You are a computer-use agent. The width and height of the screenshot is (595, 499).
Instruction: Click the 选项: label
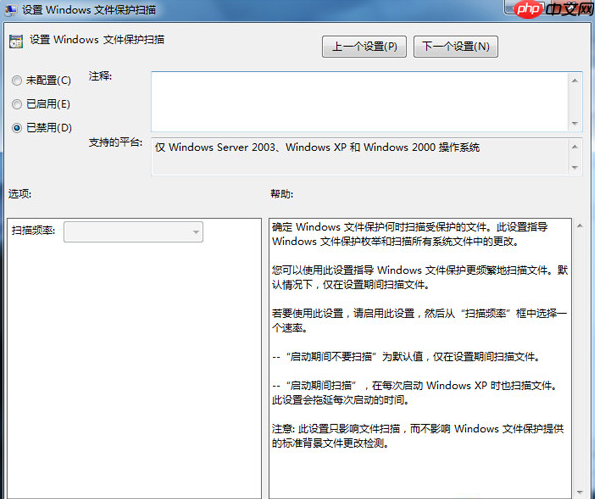[20, 194]
